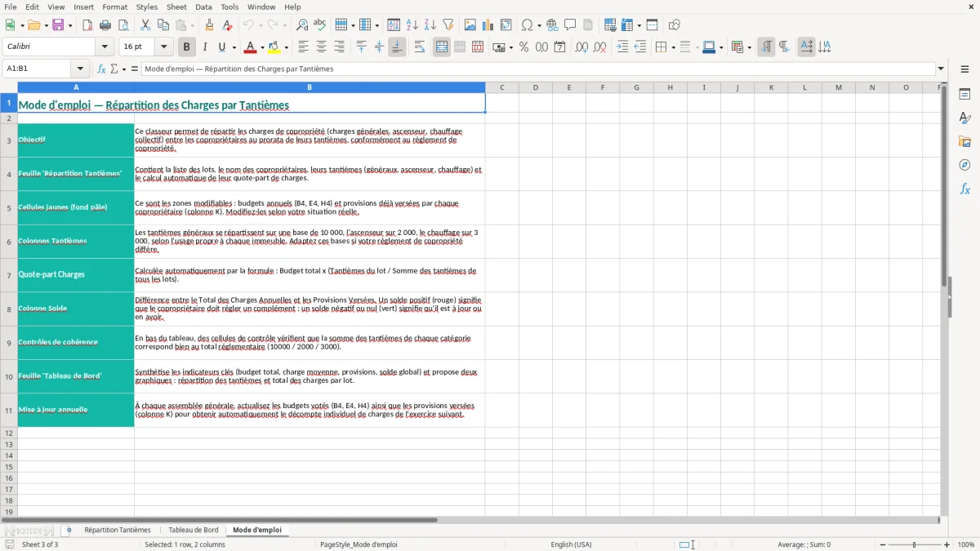This screenshot has height=551, width=980.
Task: Open sidebar Properties panel icon
Action: click(964, 95)
